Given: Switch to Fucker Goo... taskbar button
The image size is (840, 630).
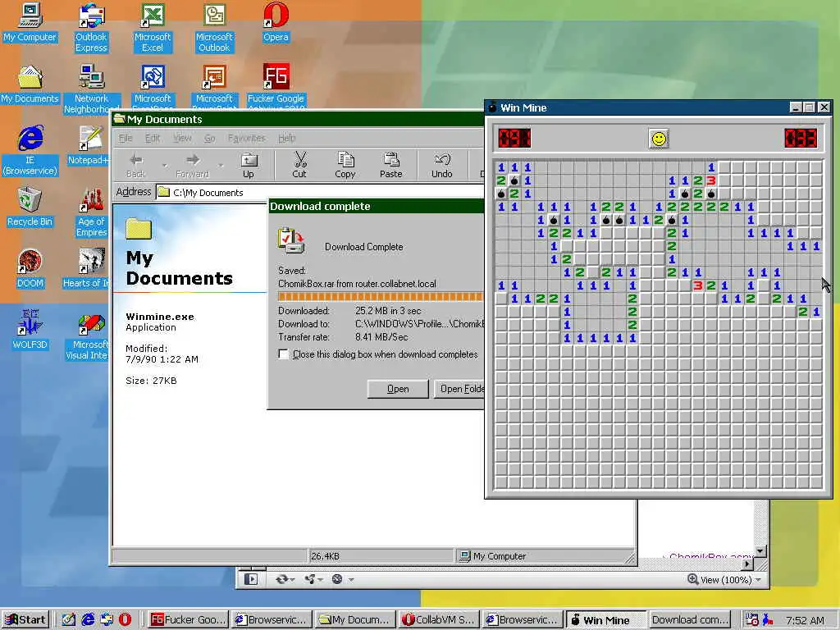Looking at the screenshot, I should 187,620.
